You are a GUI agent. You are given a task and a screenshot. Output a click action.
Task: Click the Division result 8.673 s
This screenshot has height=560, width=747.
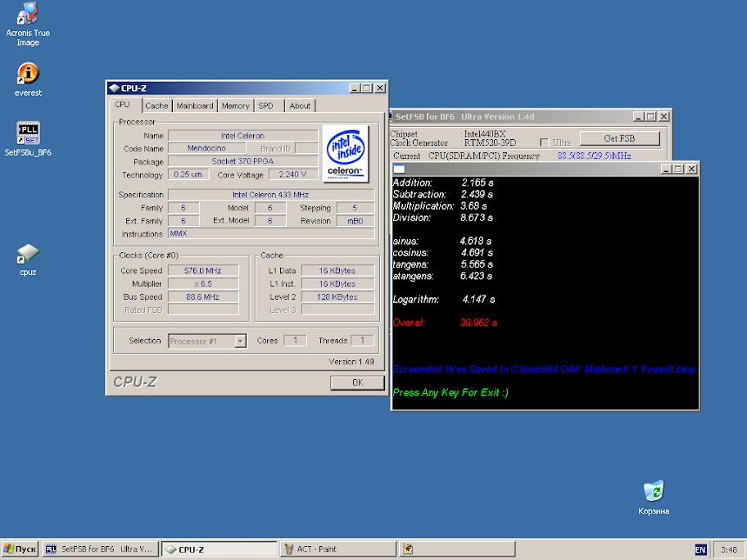(x=477, y=218)
